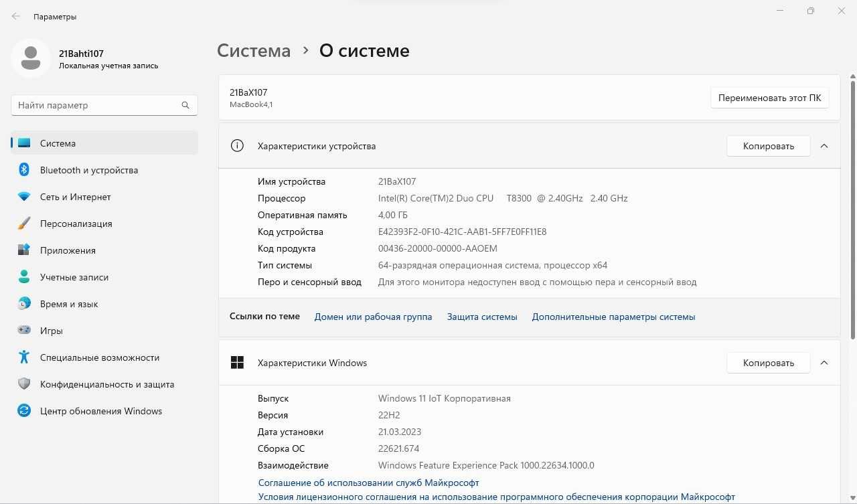
Task: Click the search magnifier icon in Найти параметр
Action: pos(185,105)
